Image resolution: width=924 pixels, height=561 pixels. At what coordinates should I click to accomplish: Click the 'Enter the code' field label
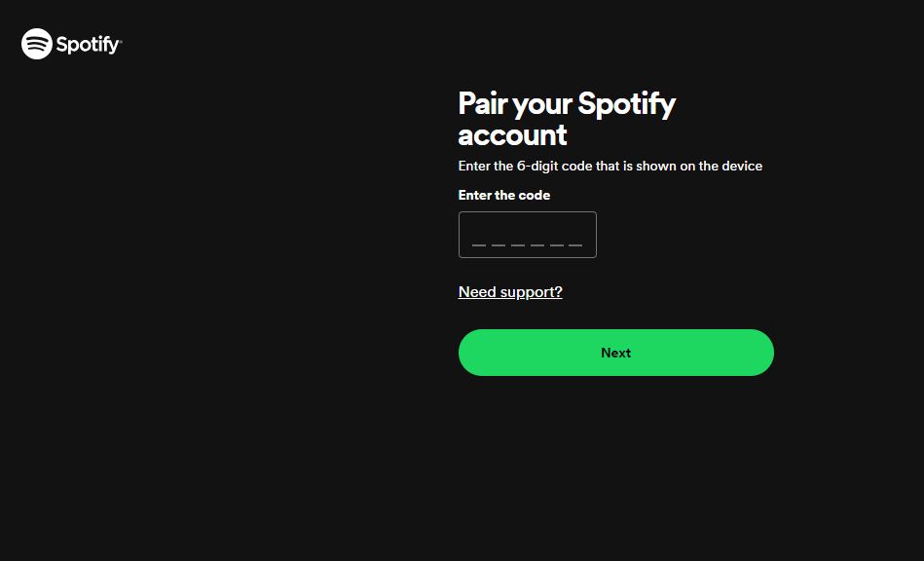pyautogui.click(x=504, y=196)
